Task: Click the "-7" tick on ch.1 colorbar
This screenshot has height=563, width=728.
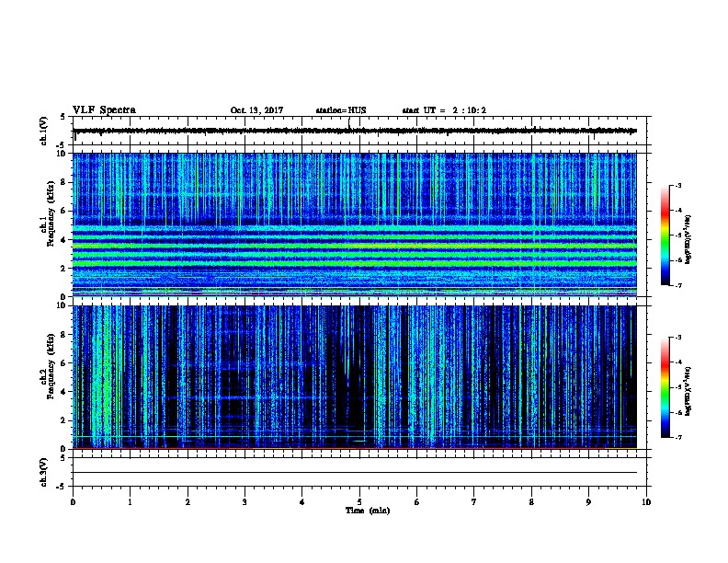Action: (677, 285)
